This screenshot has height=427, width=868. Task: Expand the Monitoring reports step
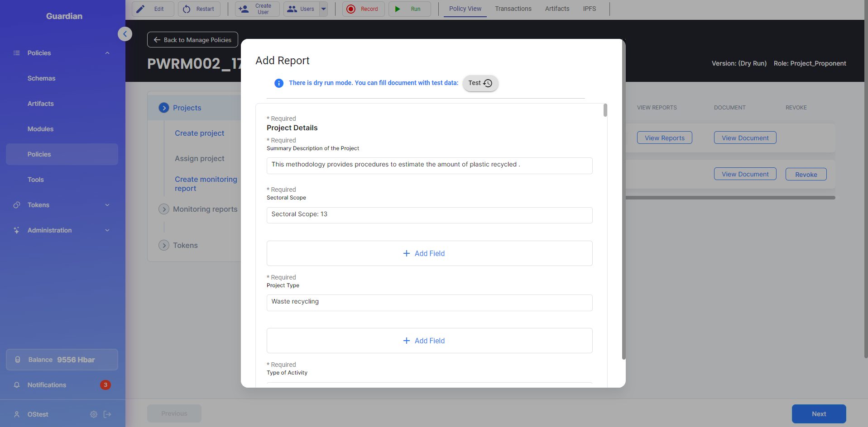point(164,209)
